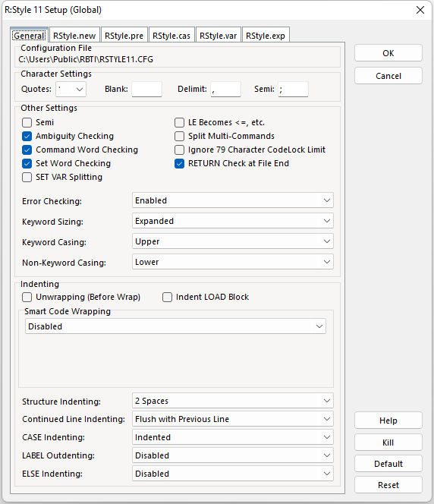This screenshot has height=504, width=434.
Task: Open the Structure Indenting dropdown
Action: (233, 401)
